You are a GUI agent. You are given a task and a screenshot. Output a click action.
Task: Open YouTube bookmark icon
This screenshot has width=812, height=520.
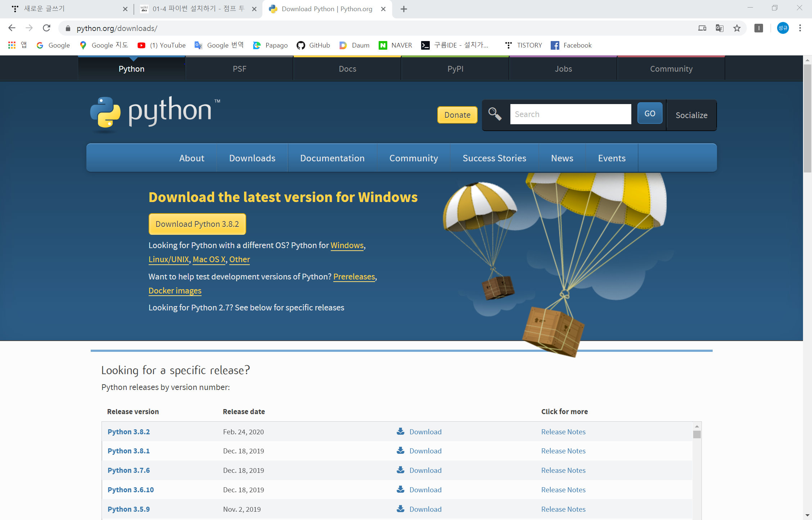[141, 45]
